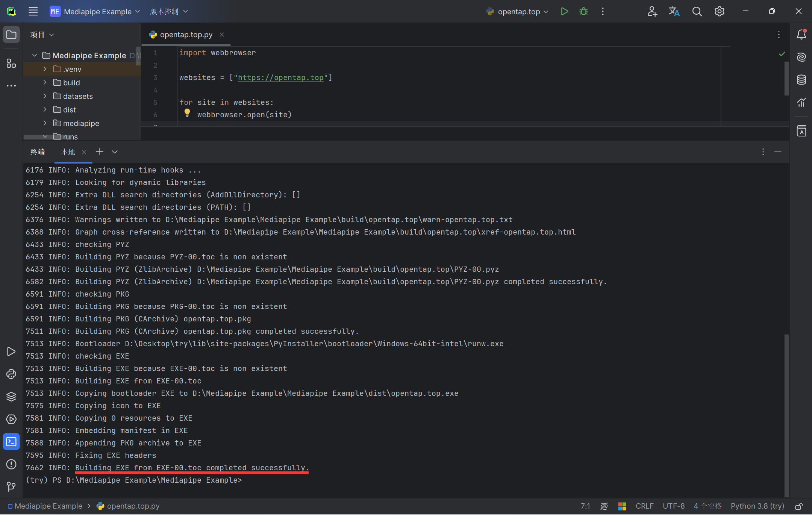The width and height of the screenshot is (812, 515).
Task: Click the 终端 panel title
Action: [x=38, y=152]
